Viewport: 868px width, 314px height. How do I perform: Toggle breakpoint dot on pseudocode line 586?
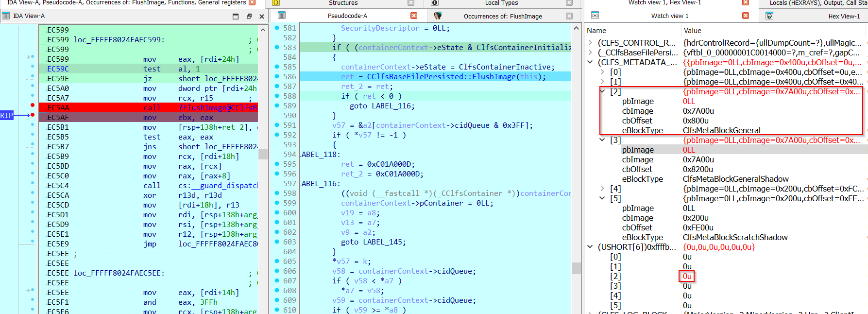(x=277, y=76)
